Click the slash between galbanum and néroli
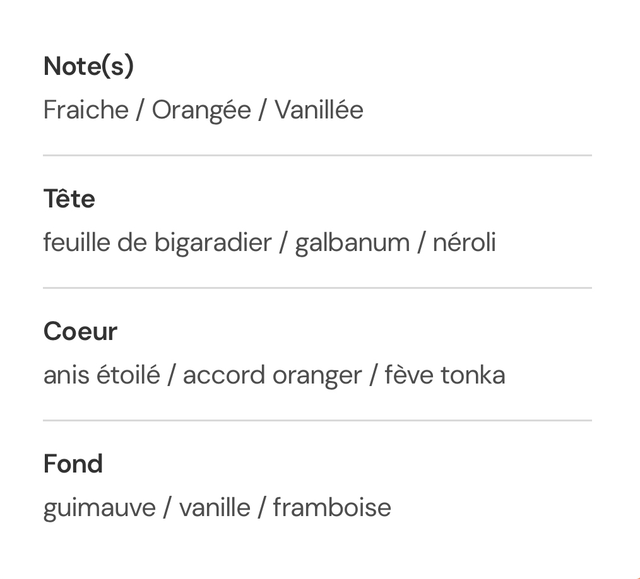The image size is (640, 579). (421, 243)
